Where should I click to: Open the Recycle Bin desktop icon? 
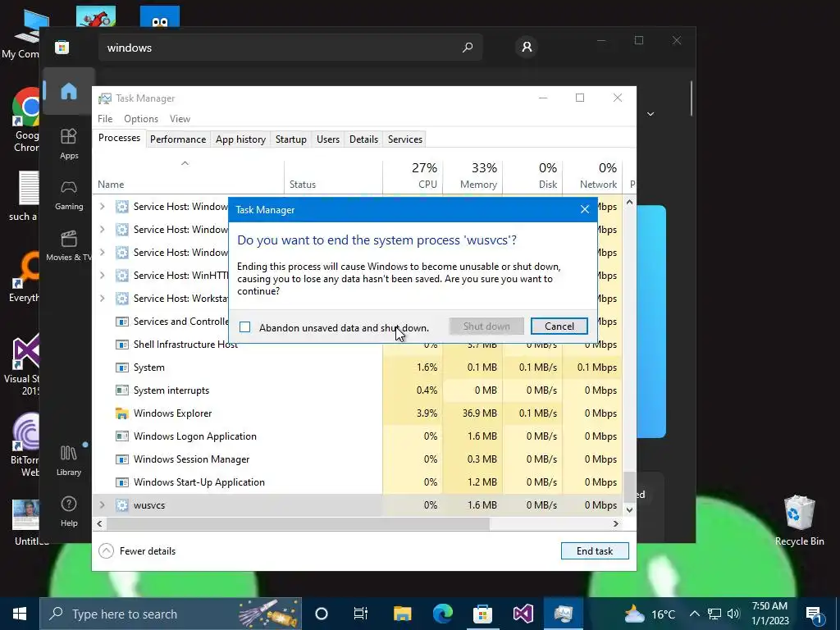click(x=799, y=520)
